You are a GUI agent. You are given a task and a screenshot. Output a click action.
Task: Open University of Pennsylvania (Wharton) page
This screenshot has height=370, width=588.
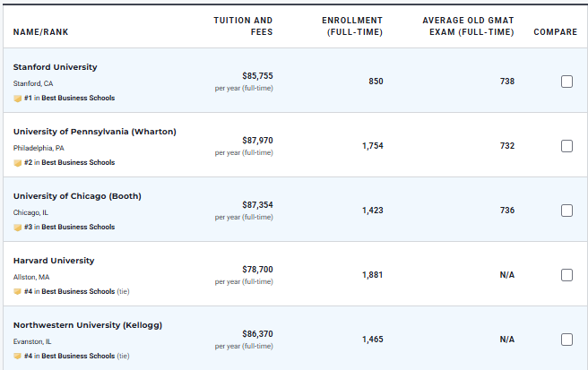coord(95,132)
